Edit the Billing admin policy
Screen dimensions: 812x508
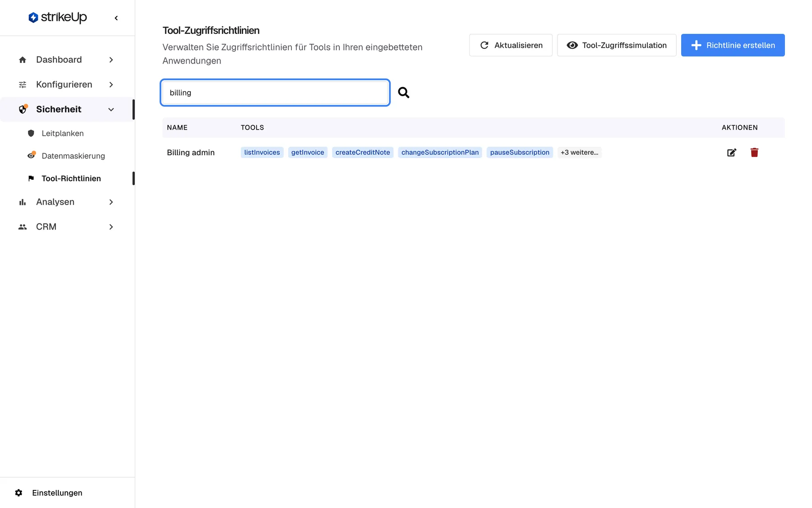pos(732,153)
